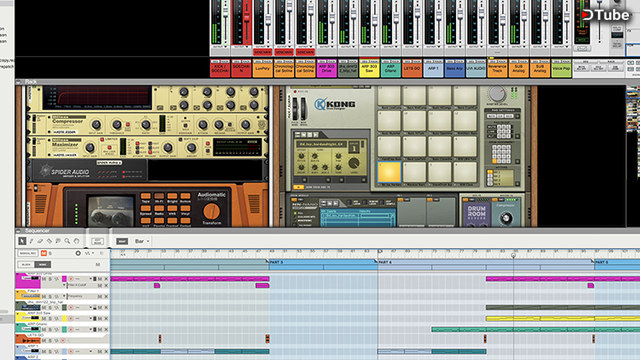Click the PART 3 block label
This screenshot has width=640, height=360.
276,262
